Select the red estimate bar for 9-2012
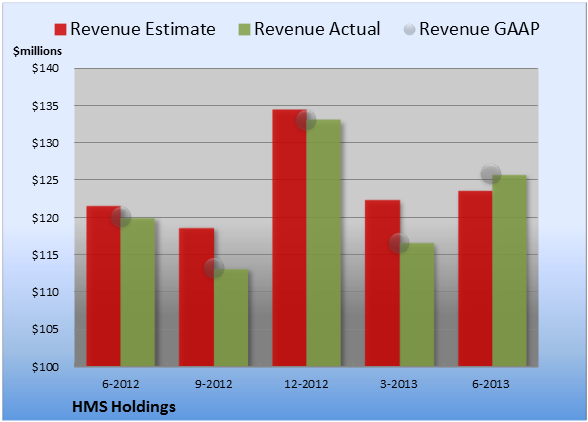 (196, 297)
